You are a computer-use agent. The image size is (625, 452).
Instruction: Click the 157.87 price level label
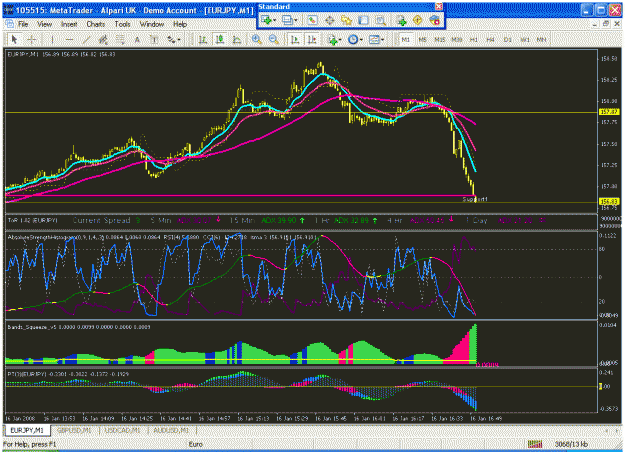pos(609,112)
